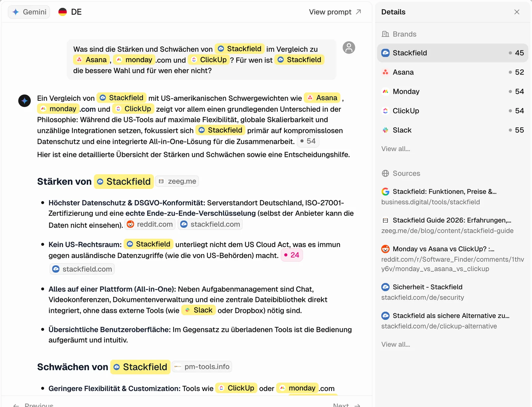Image resolution: width=532 pixels, height=407 pixels.
Task: Select the Stackfield brand row in Details
Action: tap(453, 53)
